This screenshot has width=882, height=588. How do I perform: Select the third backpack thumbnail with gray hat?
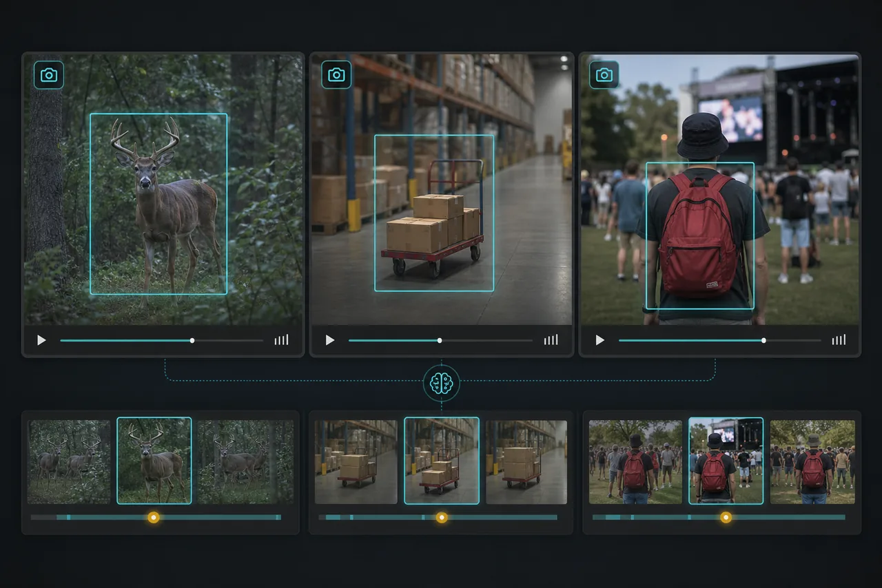(x=812, y=461)
